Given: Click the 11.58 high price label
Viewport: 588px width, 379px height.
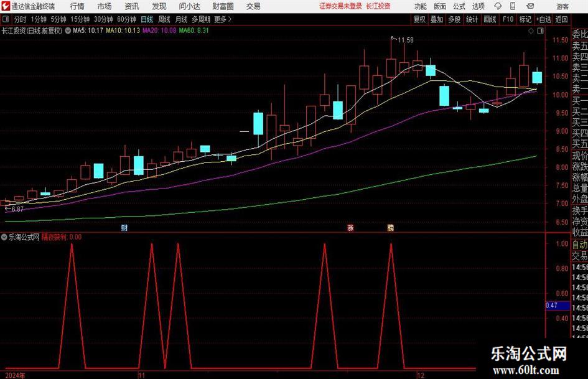Looking at the screenshot, I should (x=406, y=40).
